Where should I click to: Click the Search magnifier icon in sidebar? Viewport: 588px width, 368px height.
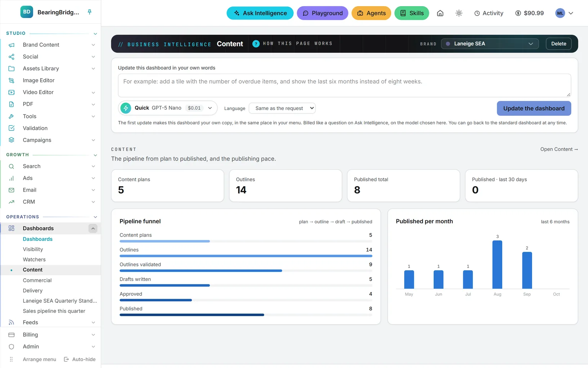point(11,166)
